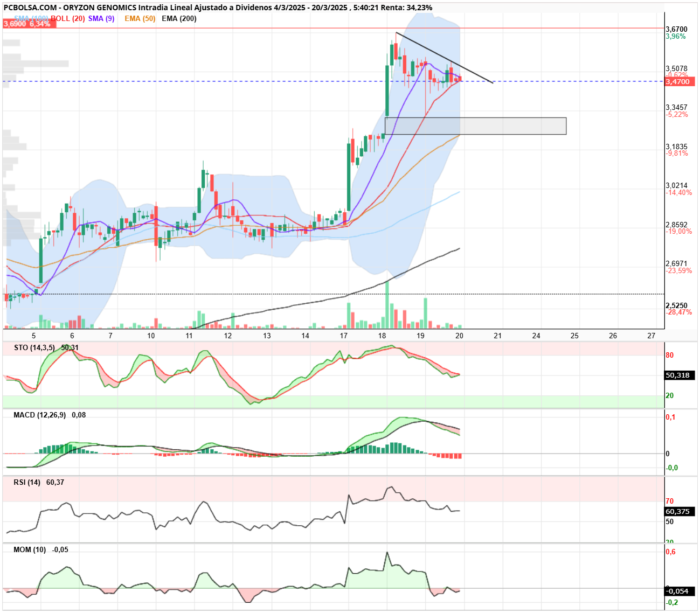Click the RSI 70 level label

click(x=669, y=501)
